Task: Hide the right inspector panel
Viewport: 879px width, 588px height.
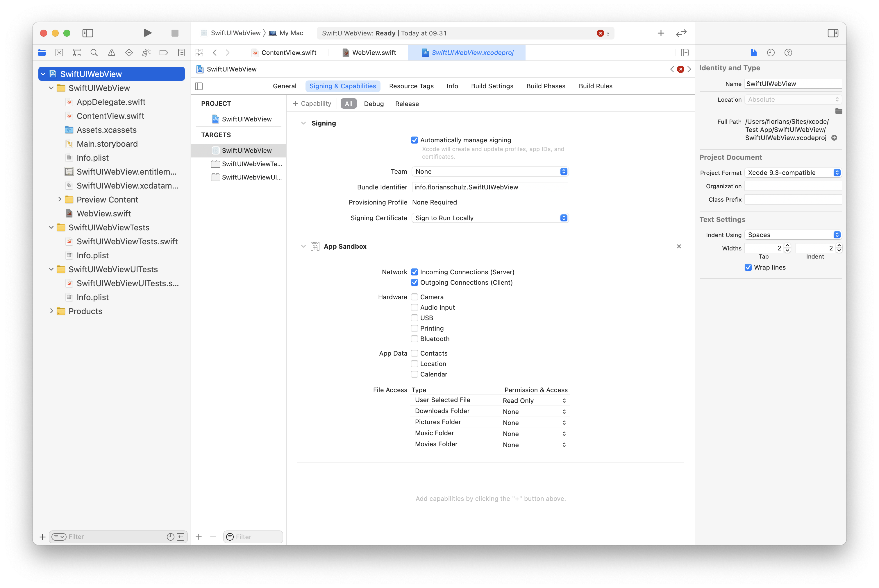Action: coord(833,33)
